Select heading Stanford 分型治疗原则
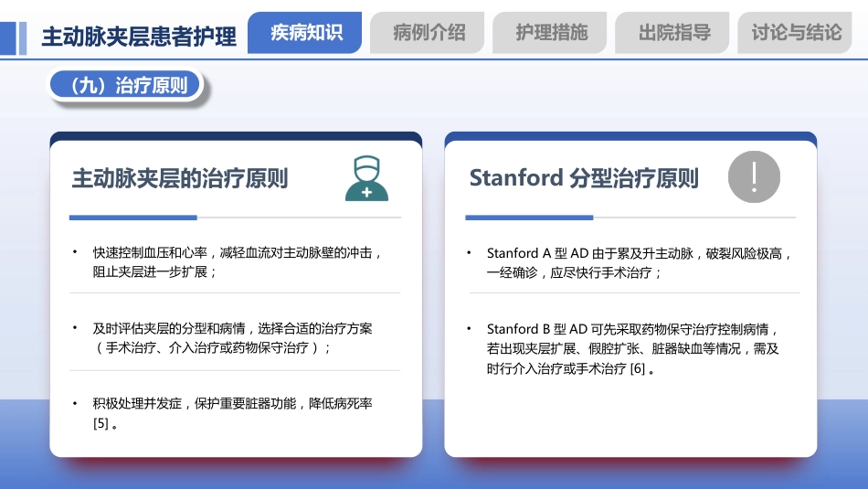The height and width of the screenshot is (489, 868). [584, 178]
